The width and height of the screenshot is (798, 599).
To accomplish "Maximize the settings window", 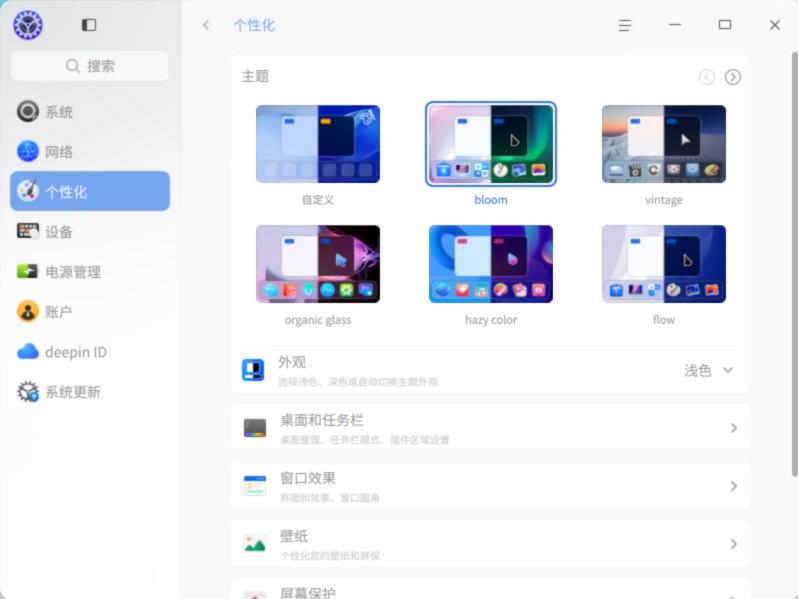I will tap(725, 25).
